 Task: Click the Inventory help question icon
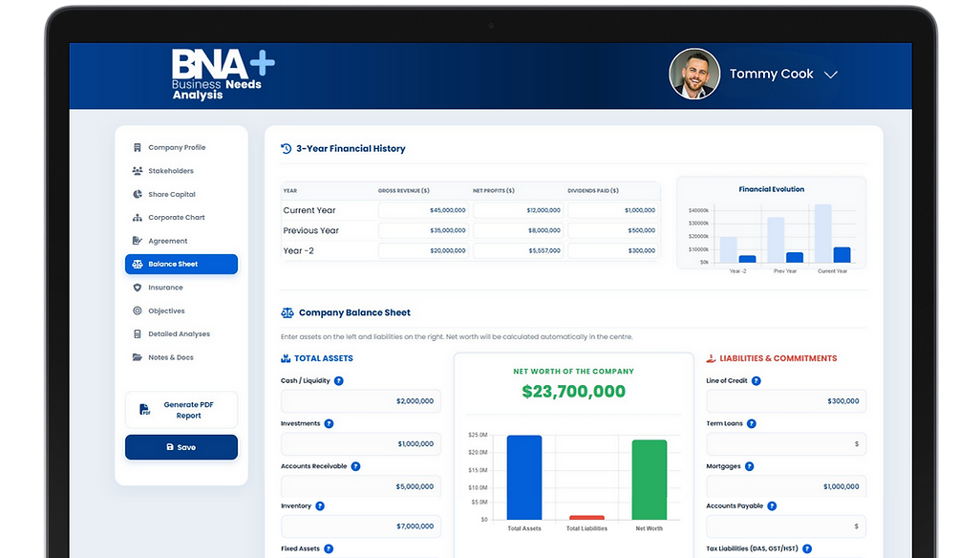click(x=320, y=506)
